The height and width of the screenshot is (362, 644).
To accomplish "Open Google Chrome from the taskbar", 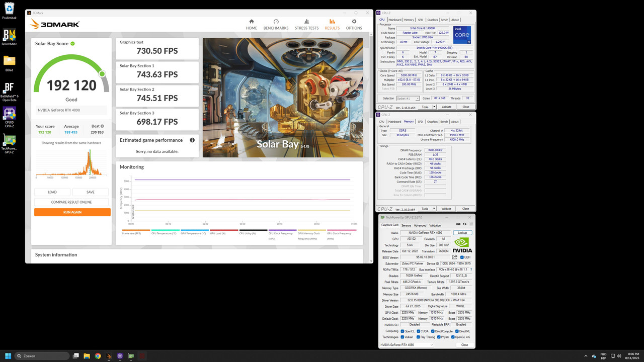I will [98, 356].
